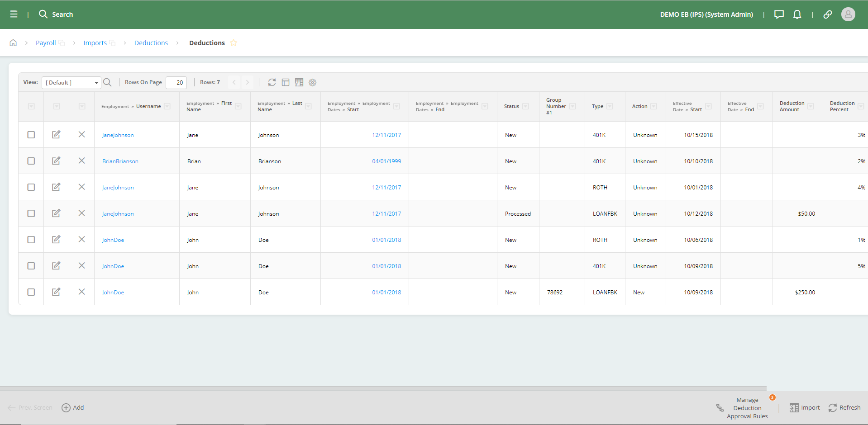Click the horizontal scrollbar below the table
Screen dimensions: 868x425
pos(383,388)
